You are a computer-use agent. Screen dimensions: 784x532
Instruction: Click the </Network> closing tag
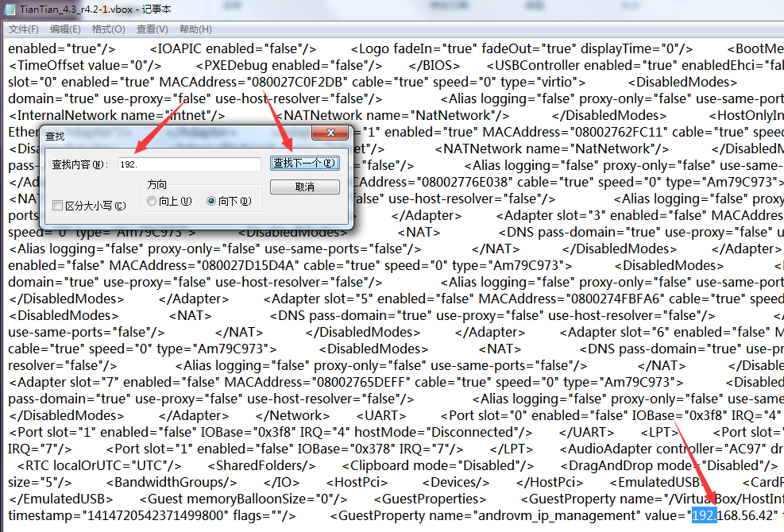point(292,415)
